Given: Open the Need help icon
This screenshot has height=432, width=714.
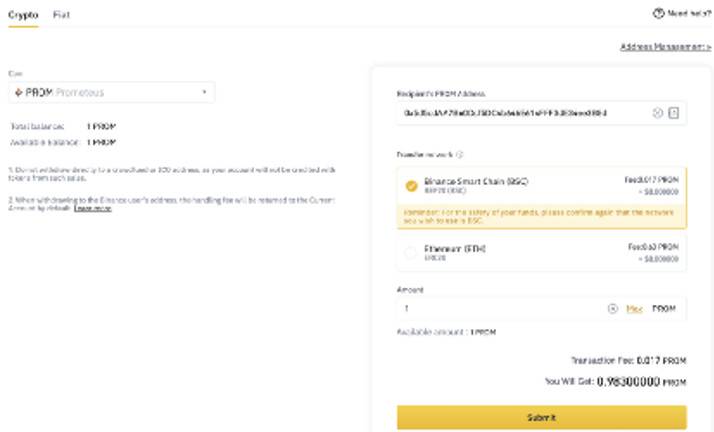Looking at the screenshot, I should pyautogui.click(x=658, y=14).
